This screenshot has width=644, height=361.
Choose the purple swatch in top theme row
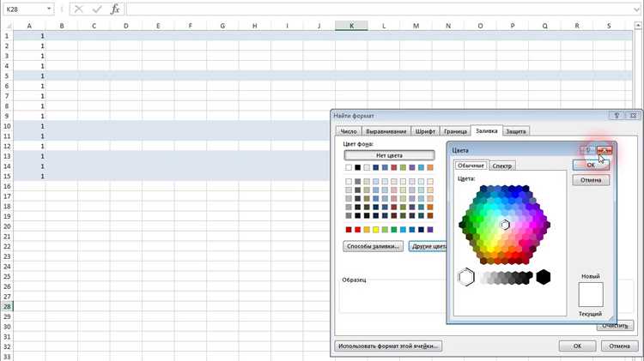pyautogui.click(x=412, y=167)
